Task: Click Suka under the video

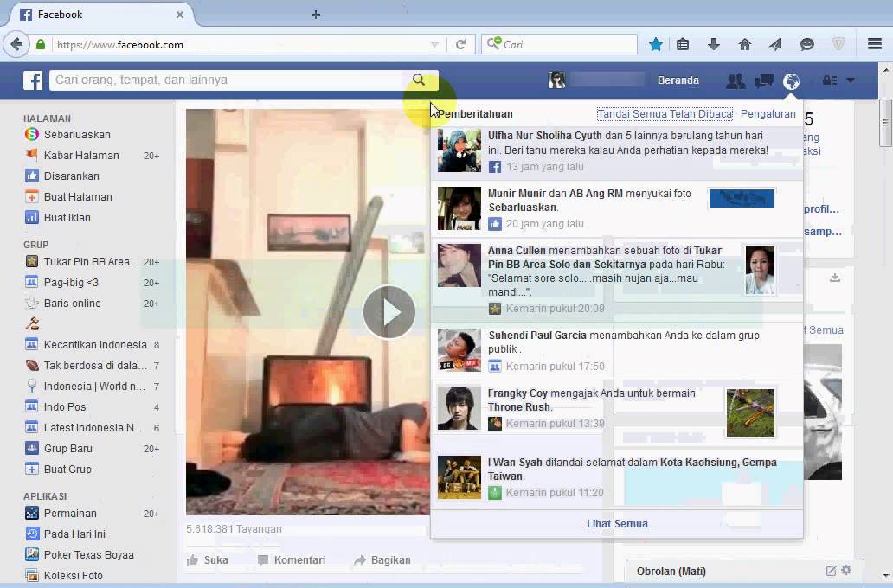Action: [x=208, y=560]
